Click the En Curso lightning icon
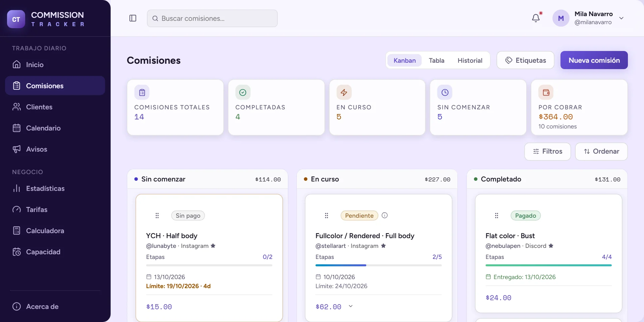644x322 pixels. click(344, 92)
